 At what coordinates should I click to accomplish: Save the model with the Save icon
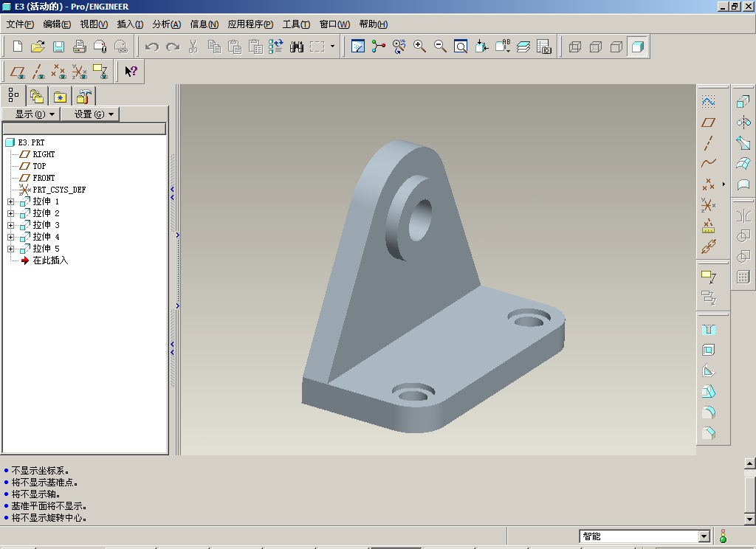pos(58,46)
